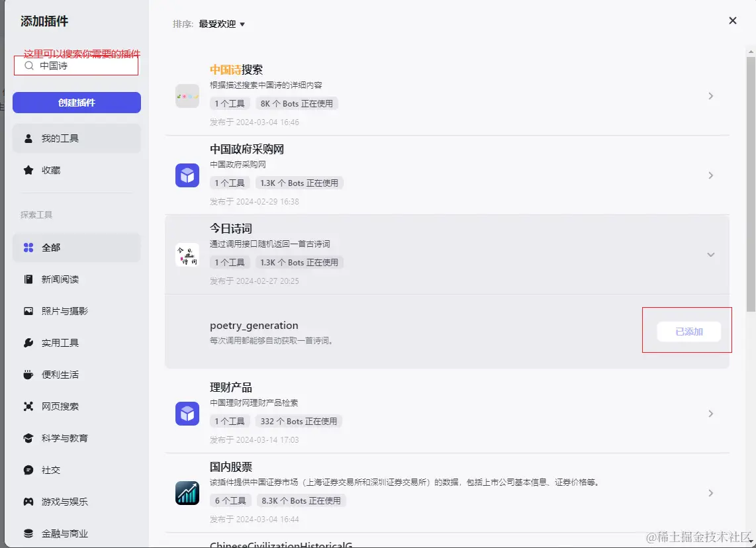Click the My Tools person icon
756x548 pixels.
pyautogui.click(x=28, y=138)
